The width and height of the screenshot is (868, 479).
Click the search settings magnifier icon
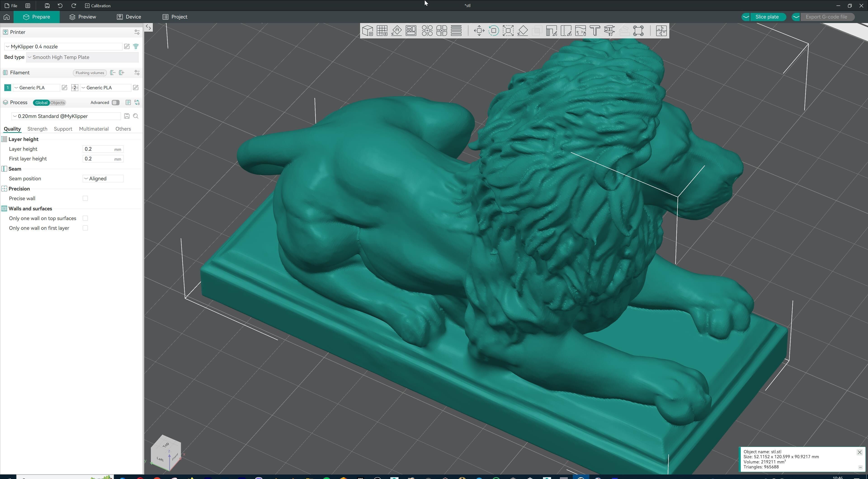tap(136, 116)
